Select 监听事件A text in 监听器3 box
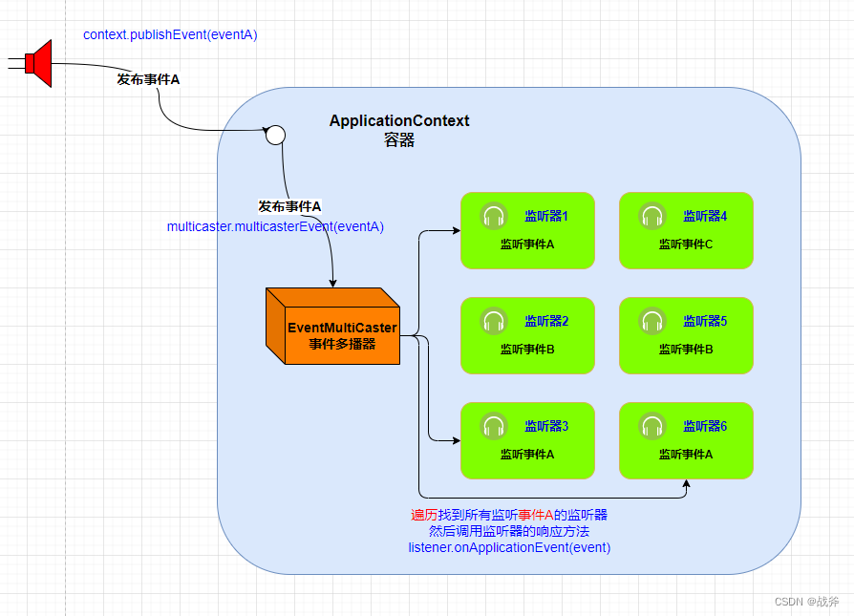This screenshot has width=854, height=616. click(x=527, y=455)
